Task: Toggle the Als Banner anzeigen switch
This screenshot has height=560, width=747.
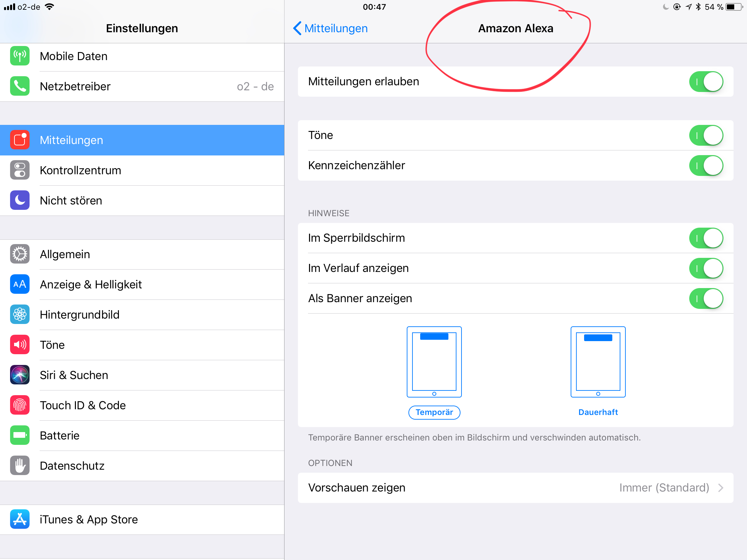Action: (706, 298)
